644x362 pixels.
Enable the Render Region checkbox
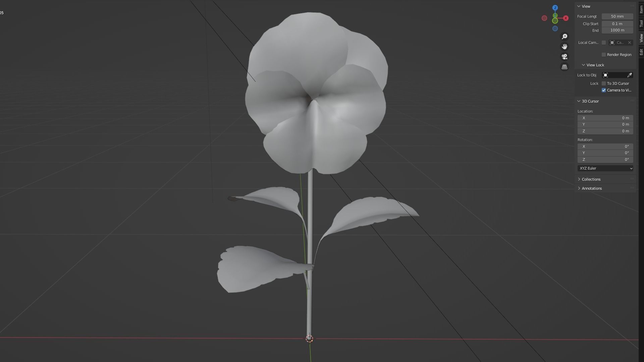[x=604, y=55]
